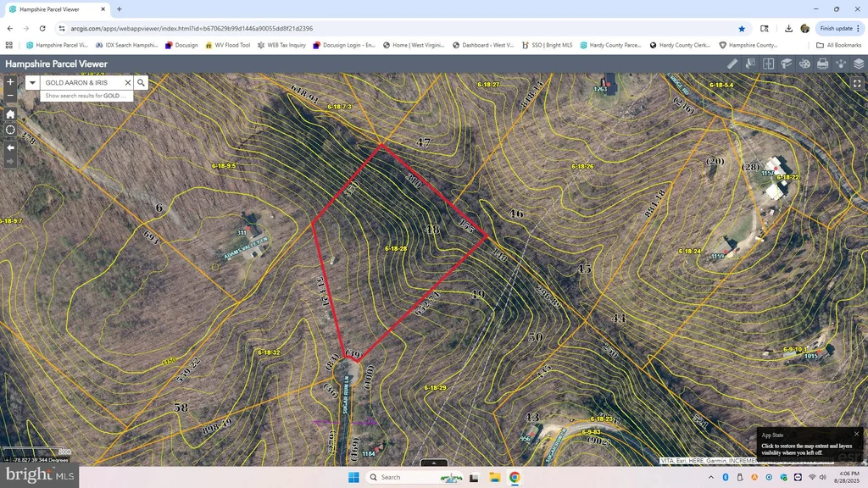Open Home | West Virginia bookmark
868x488 pixels.
[x=414, y=45]
